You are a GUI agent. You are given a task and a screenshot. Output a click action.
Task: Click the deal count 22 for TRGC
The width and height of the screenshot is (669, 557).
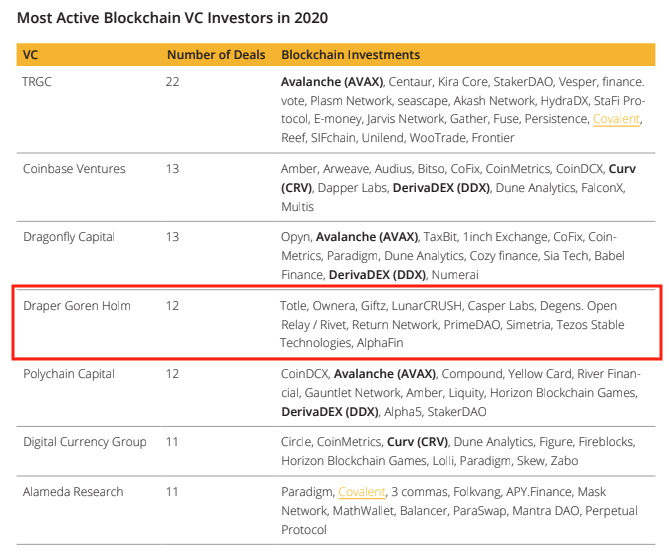[172, 82]
